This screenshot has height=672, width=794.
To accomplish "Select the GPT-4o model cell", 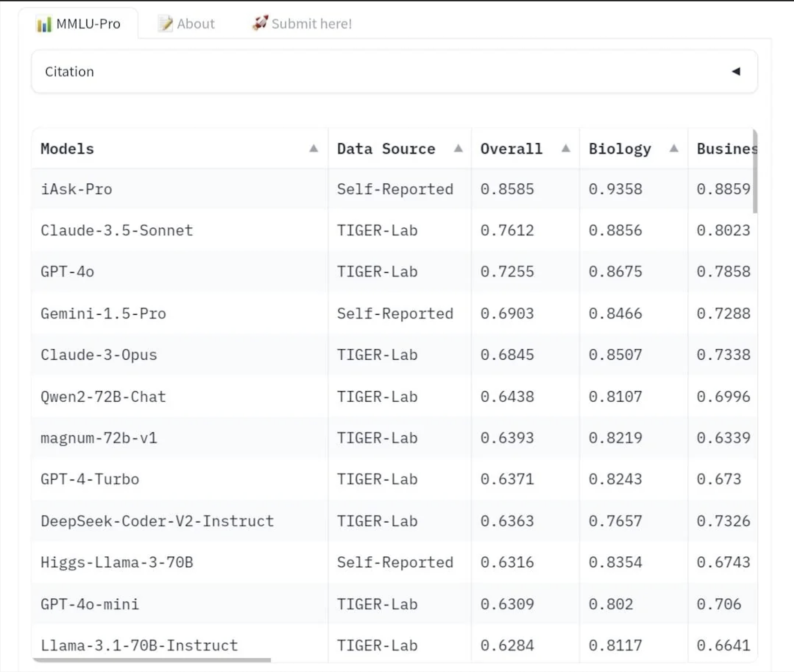I will point(67,272).
